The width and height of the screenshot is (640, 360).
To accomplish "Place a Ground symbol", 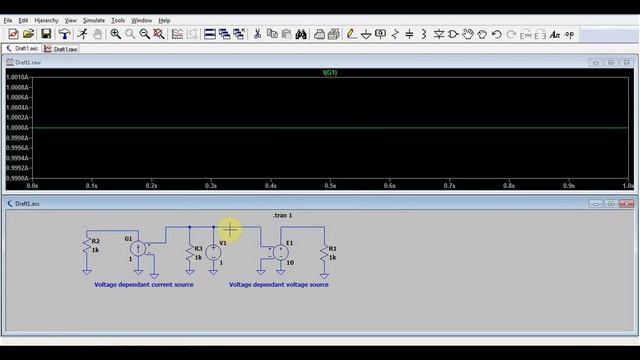I will click(x=366, y=34).
